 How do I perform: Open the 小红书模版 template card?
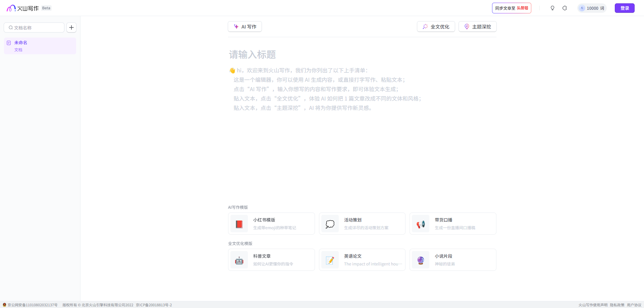[271, 224]
